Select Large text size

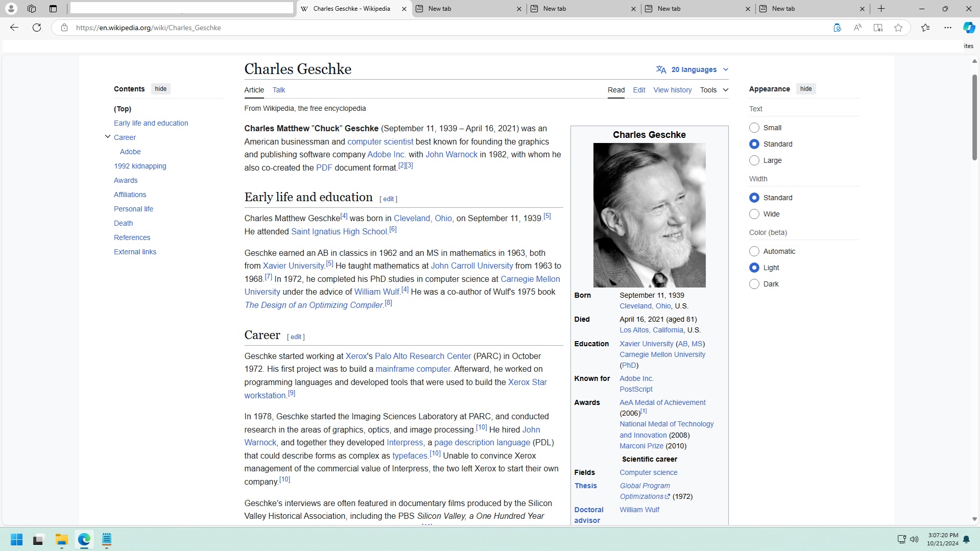click(x=754, y=160)
